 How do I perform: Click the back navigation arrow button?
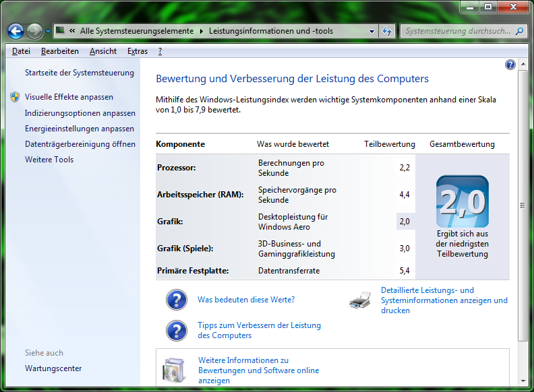point(16,31)
